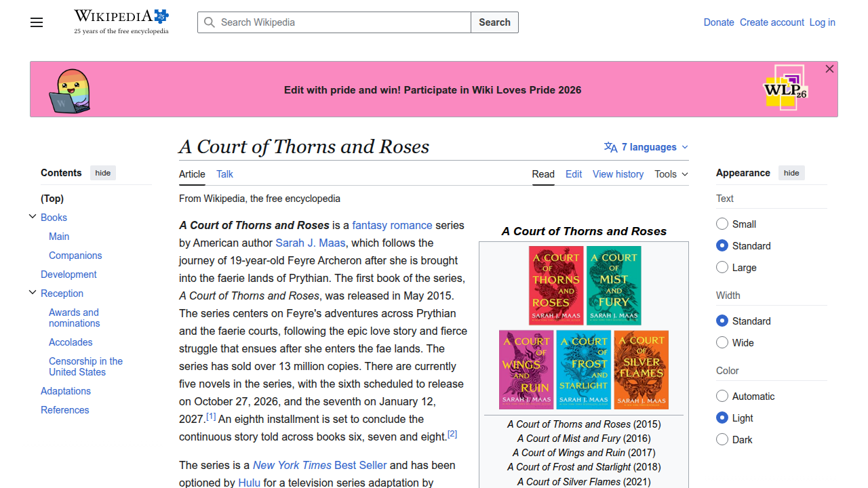Open the New York Times Best Seller link
The width and height of the screenshot is (868, 488).
click(x=319, y=465)
